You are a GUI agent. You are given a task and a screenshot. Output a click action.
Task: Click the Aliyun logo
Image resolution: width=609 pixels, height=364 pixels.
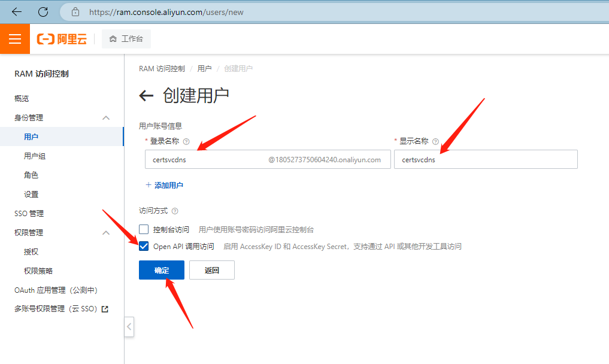pyautogui.click(x=62, y=40)
